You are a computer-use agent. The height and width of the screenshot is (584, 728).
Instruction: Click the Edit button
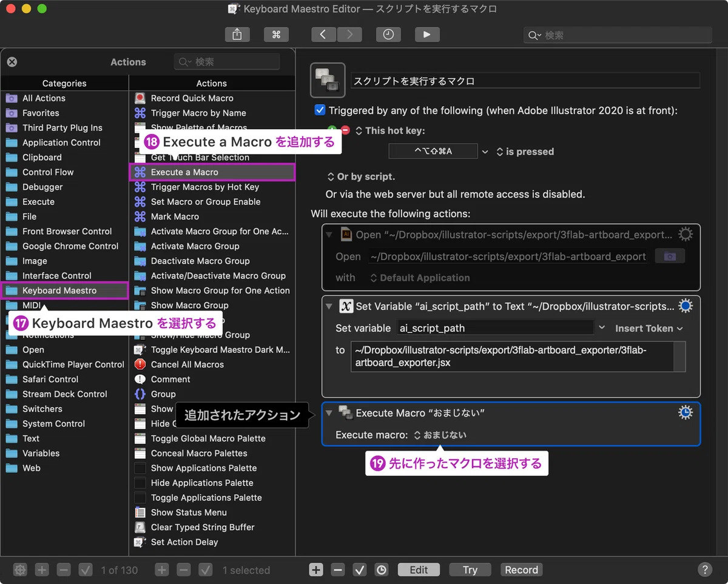click(419, 569)
